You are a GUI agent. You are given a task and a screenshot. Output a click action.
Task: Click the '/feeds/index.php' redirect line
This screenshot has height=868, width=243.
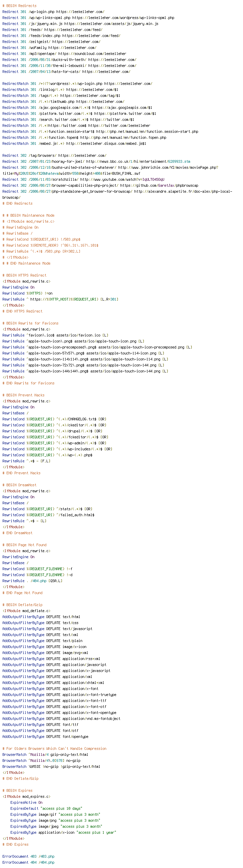61,36
